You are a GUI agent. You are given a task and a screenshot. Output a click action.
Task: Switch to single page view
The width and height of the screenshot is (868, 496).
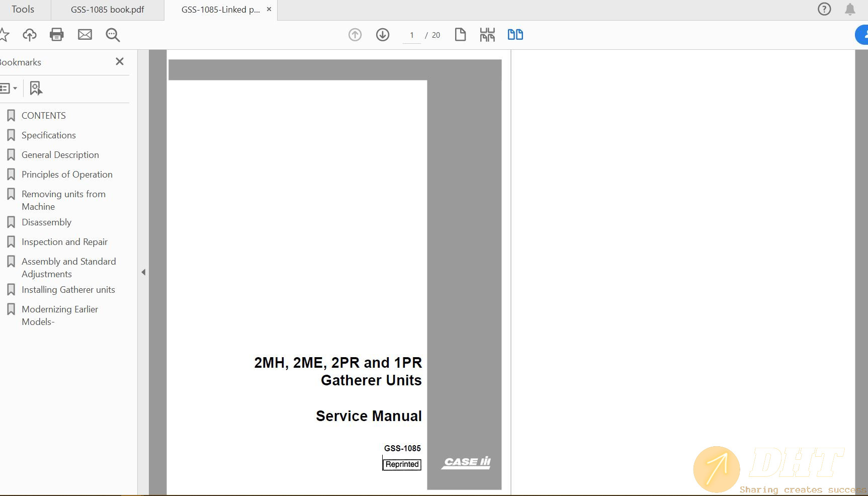tap(460, 35)
